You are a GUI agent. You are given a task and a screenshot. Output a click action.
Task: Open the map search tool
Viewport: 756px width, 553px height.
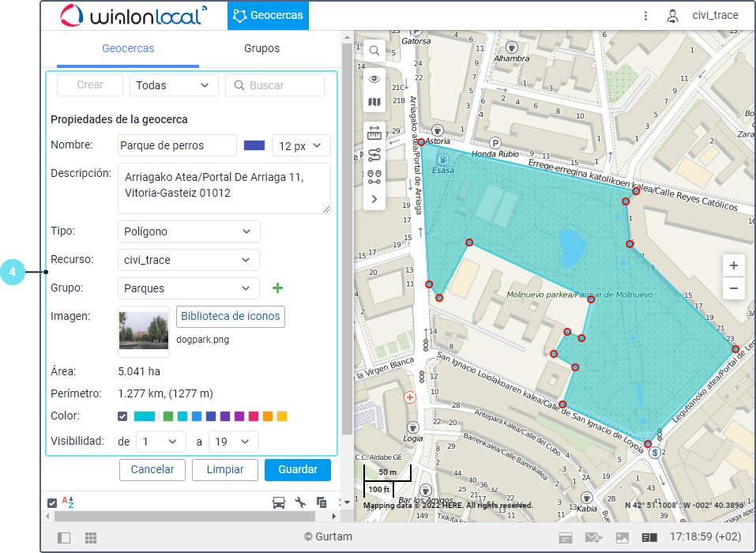(x=374, y=51)
